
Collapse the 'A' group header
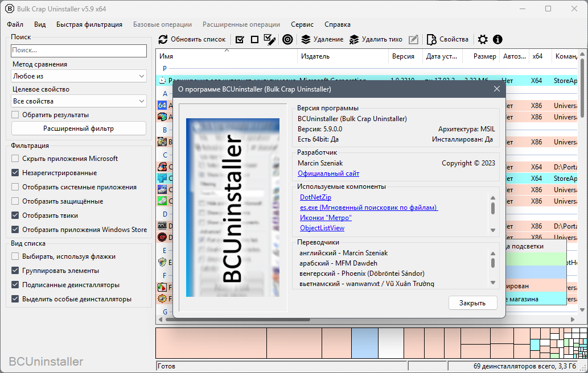pyautogui.click(x=165, y=94)
